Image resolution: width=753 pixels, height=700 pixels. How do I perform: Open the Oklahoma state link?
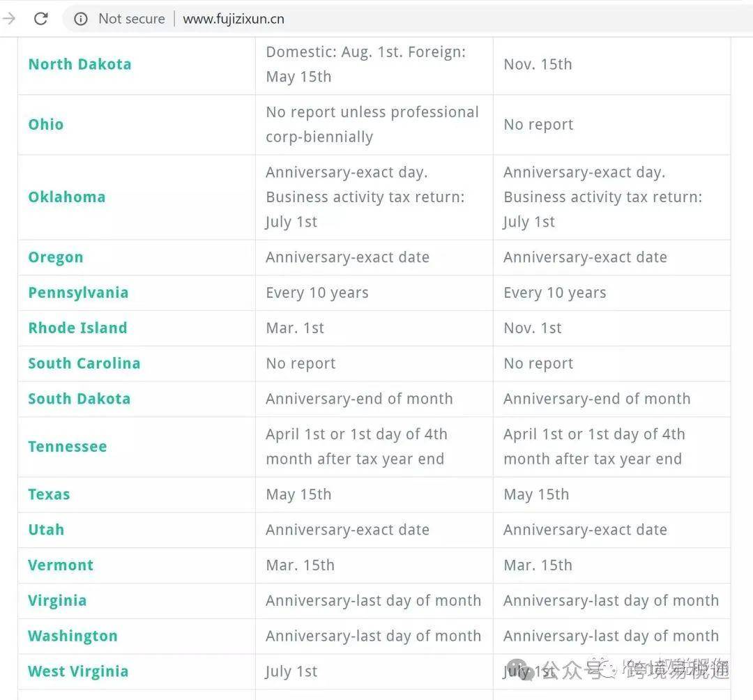(x=67, y=197)
